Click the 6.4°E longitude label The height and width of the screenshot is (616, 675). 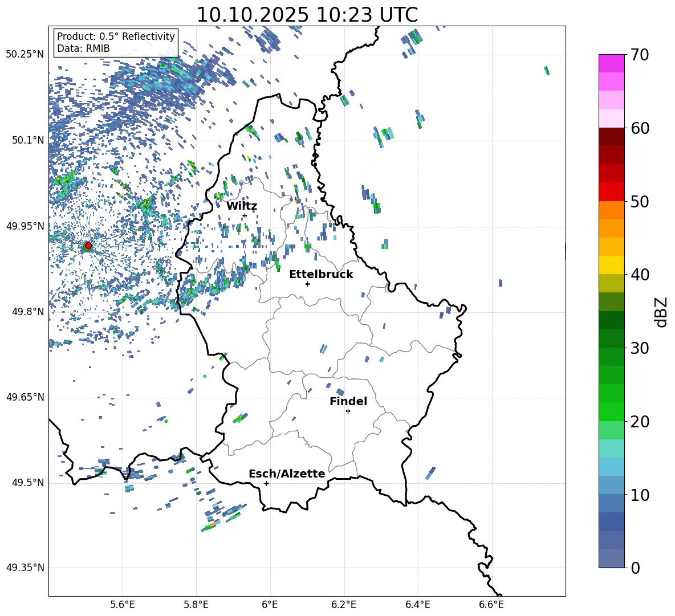(418, 605)
